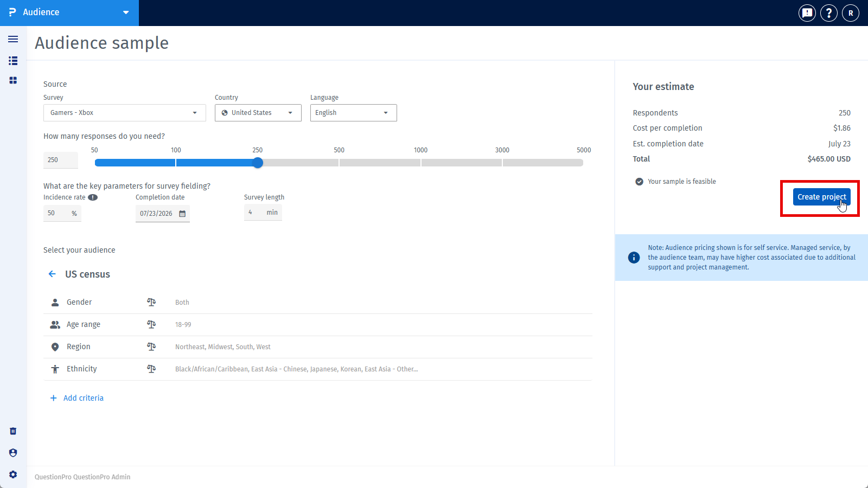
Task: Open the Age range criteria row
Action: pyautogui.click(x=317, y=325)
